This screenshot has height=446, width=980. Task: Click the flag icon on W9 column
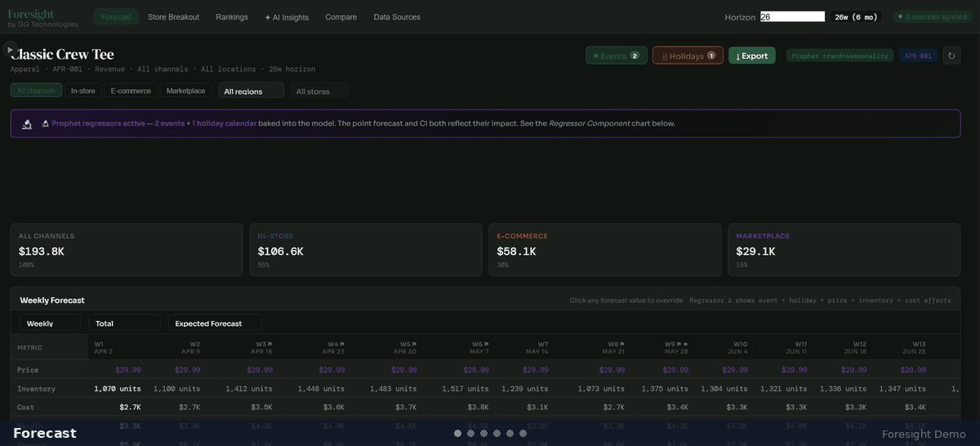[x=679, y=344]
